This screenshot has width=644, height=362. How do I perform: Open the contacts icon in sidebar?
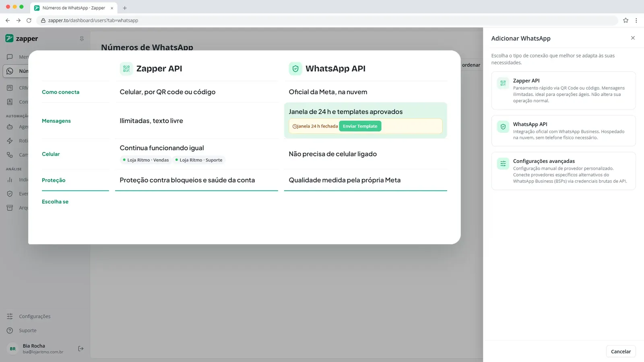point(10,102)
